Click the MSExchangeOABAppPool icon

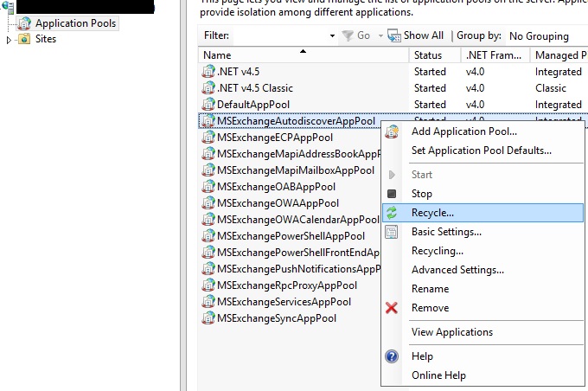pos(208,187)
